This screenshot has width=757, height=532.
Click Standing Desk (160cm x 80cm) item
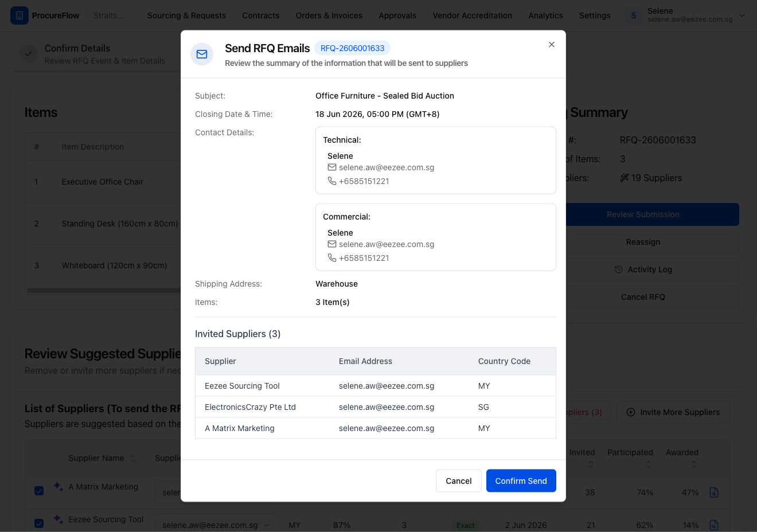(120, 224)
